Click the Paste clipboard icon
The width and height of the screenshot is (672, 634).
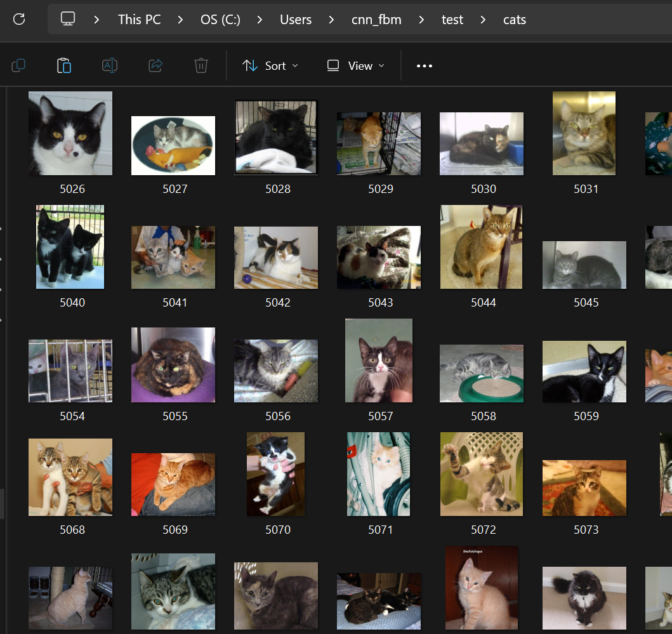coord(64,65)
